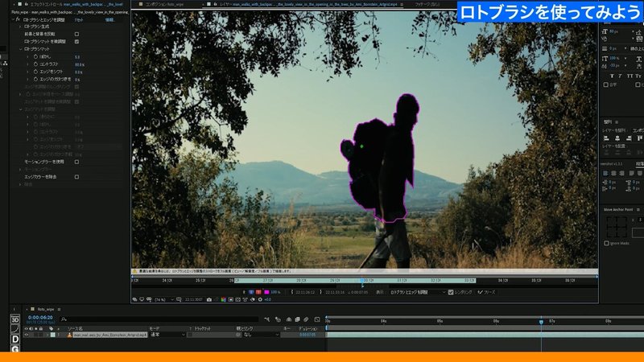Toggle all caps TT icon in Character panel
Viewport: 644px width, 362px height.
coord(630,76)
